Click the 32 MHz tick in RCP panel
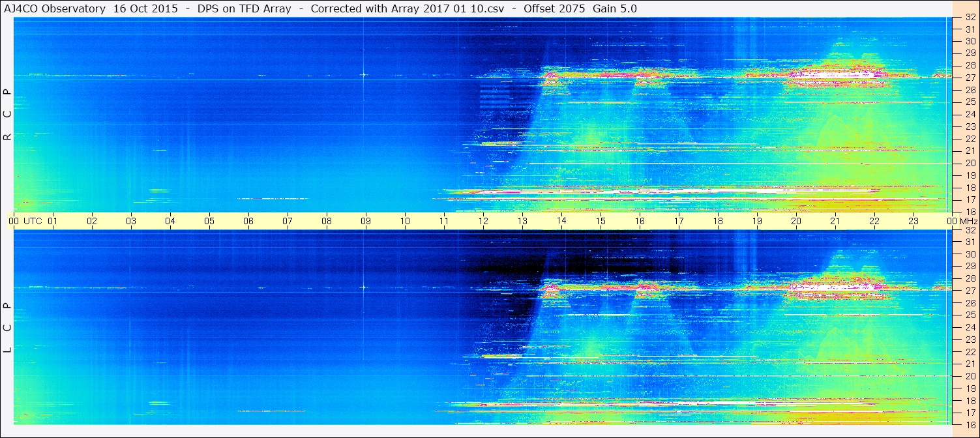 coord(970,17)
